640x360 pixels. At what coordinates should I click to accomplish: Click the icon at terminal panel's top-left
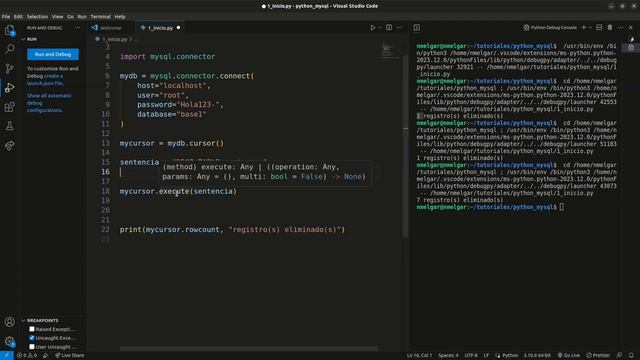tap(417, 28)
